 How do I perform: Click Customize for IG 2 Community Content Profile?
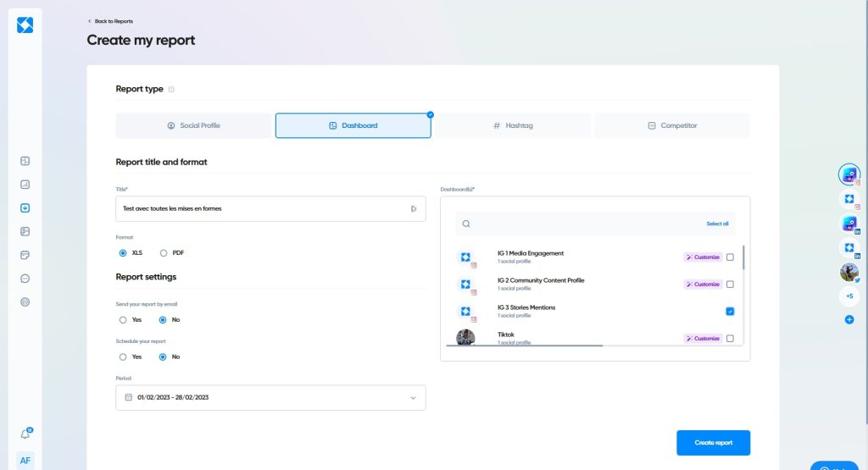point(703,285)
